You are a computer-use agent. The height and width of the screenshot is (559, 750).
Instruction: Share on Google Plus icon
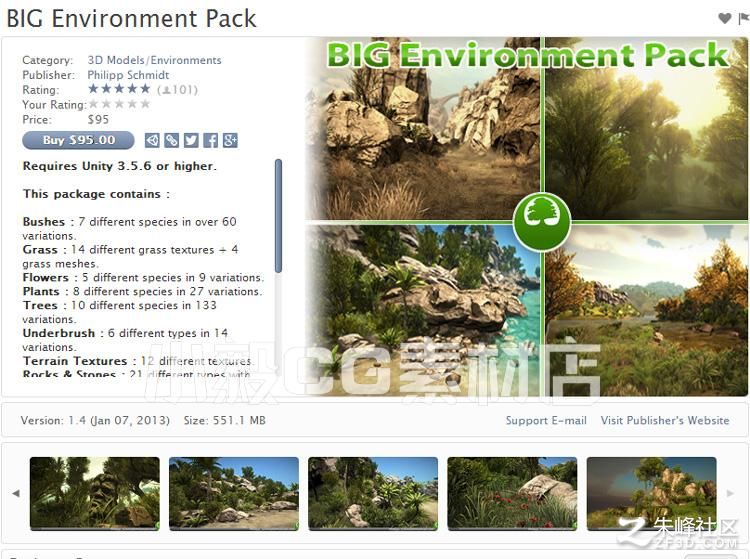(x=230, y=140)
